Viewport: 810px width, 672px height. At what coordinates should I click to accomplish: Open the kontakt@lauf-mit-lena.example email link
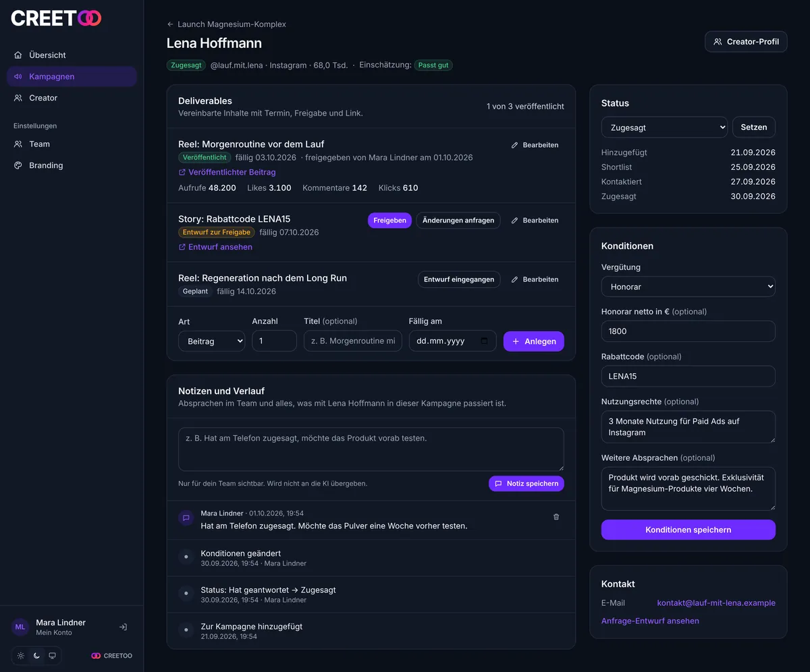pos(716,603)
